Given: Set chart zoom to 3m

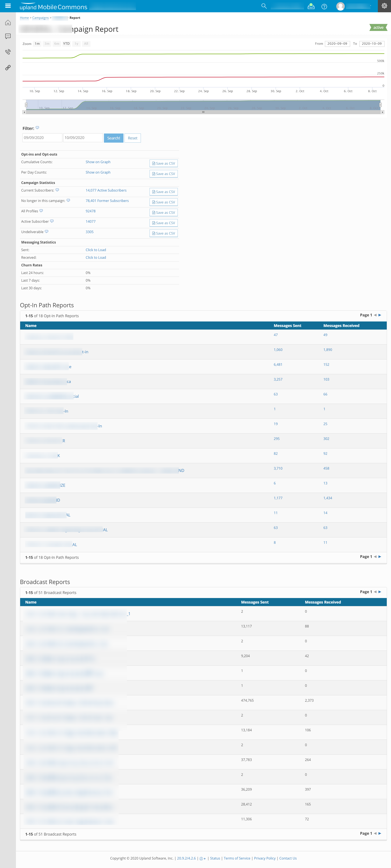Looking at the screenshot, I should [47, 44].
